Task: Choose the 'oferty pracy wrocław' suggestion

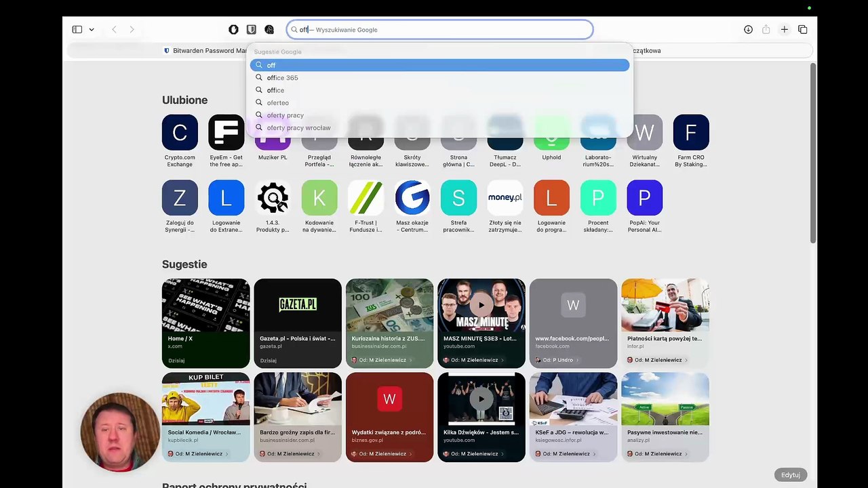Action: 439,127
